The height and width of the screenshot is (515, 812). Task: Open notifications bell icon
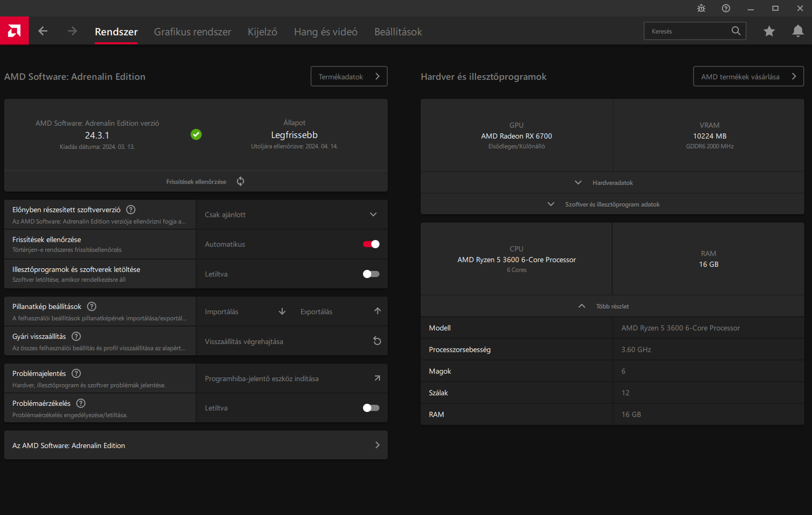point(798,31)
